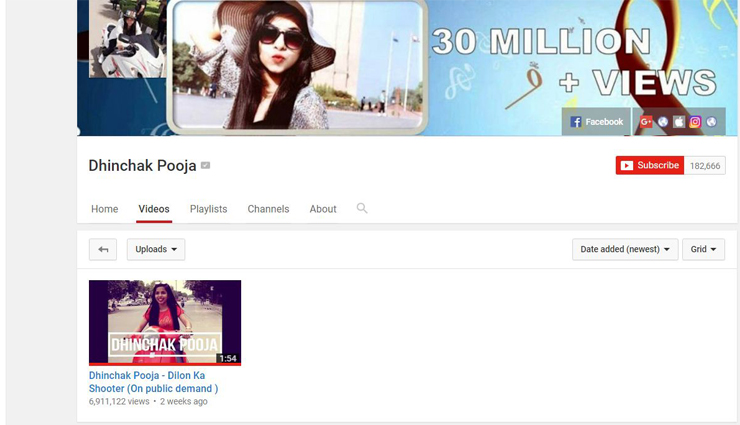Open the Grid view dropdown
This screenshot has width=740, height=425.
(703, 249)
